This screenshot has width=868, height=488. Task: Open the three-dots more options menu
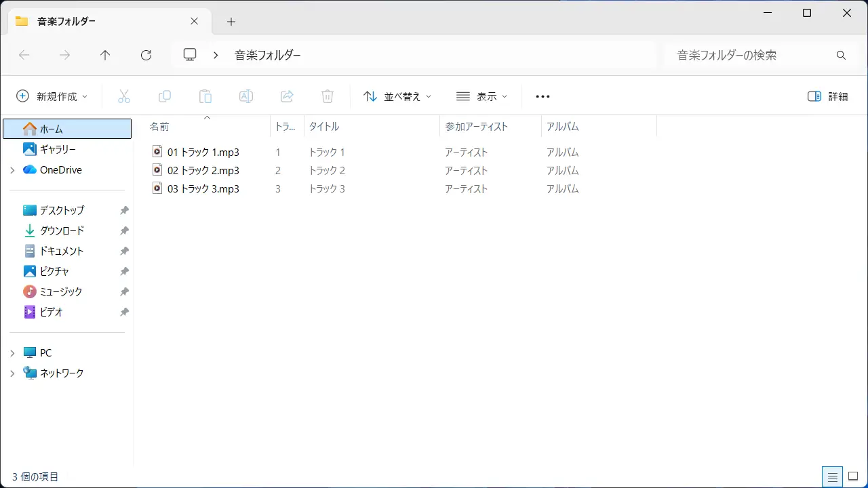pyautogui.click(x=542, y=96)
